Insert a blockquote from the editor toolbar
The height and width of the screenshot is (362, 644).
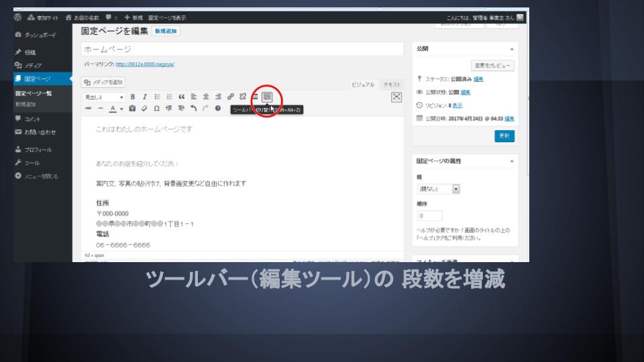[181, 97]
